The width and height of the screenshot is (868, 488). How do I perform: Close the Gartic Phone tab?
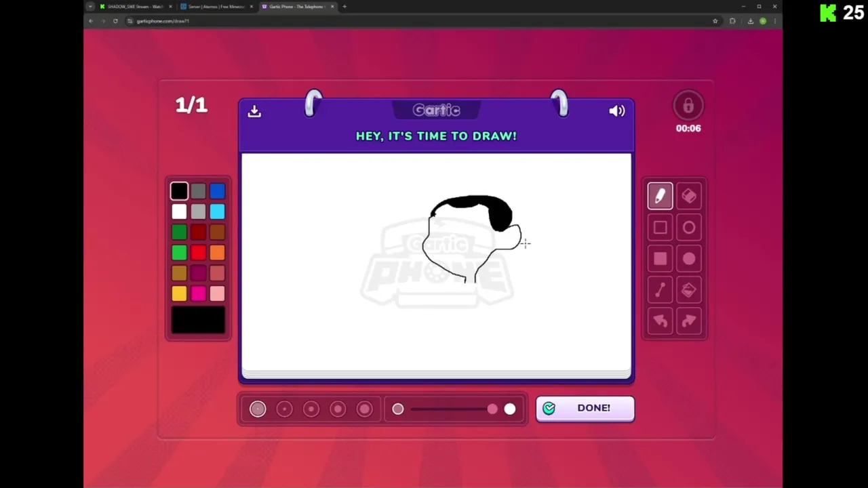click(x=332, y=7)
